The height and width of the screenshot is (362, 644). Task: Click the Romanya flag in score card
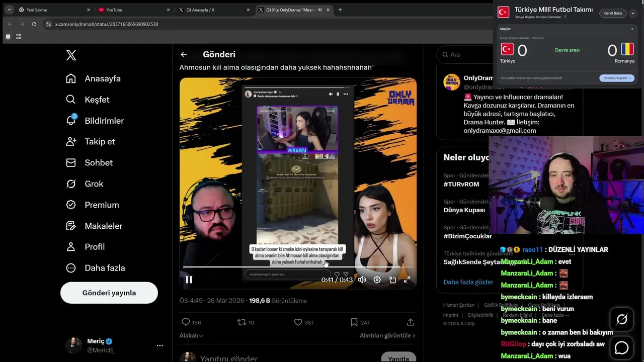[x=627, y=49]
